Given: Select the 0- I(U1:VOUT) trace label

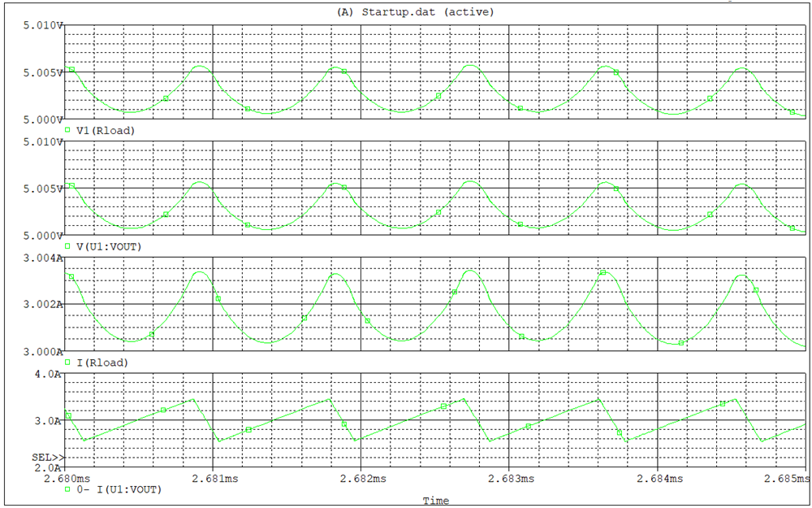Looking at the screenshot, I should pos(118,489).
